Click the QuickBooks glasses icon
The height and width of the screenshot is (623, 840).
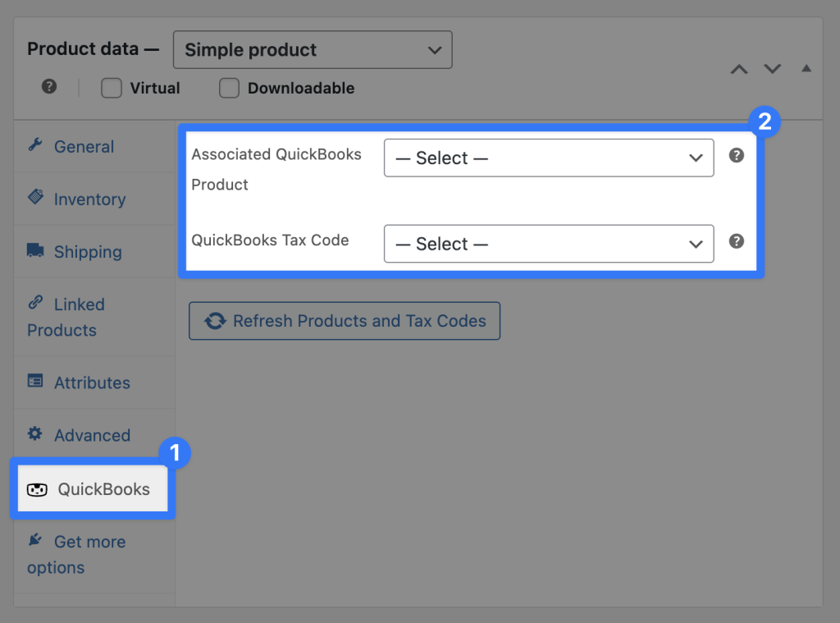click(x=38, y=488)
